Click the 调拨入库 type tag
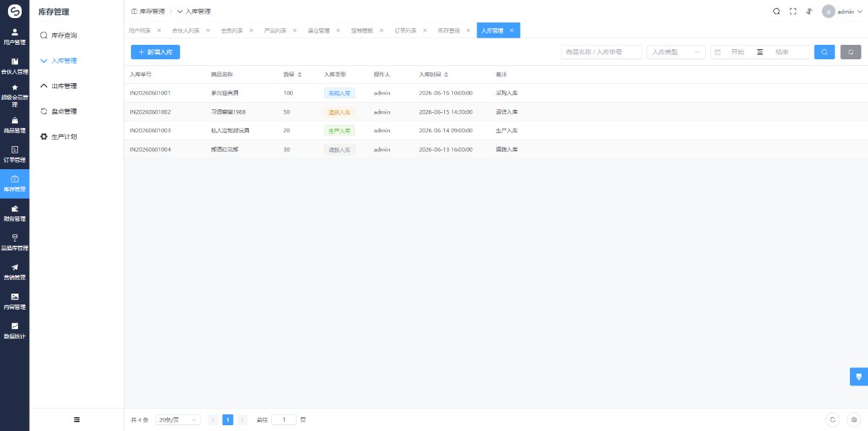868x431 pixels. click(339, 150)
